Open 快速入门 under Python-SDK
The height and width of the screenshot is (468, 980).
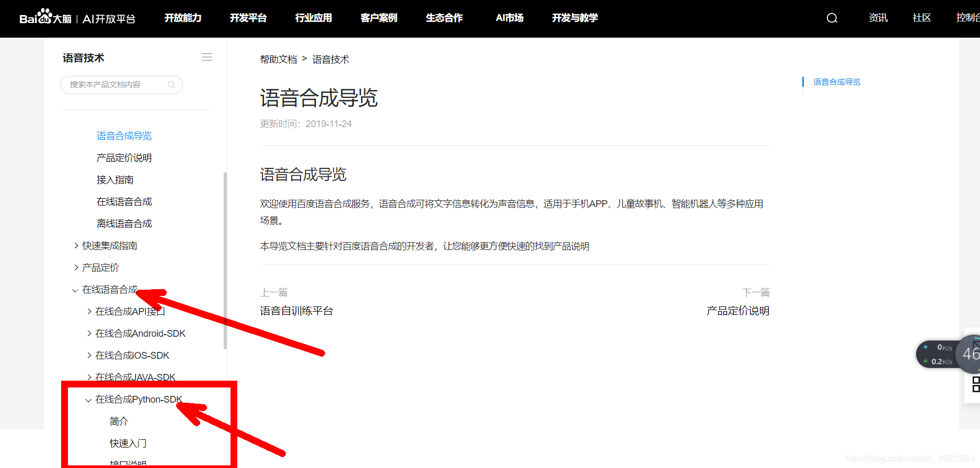128,443
